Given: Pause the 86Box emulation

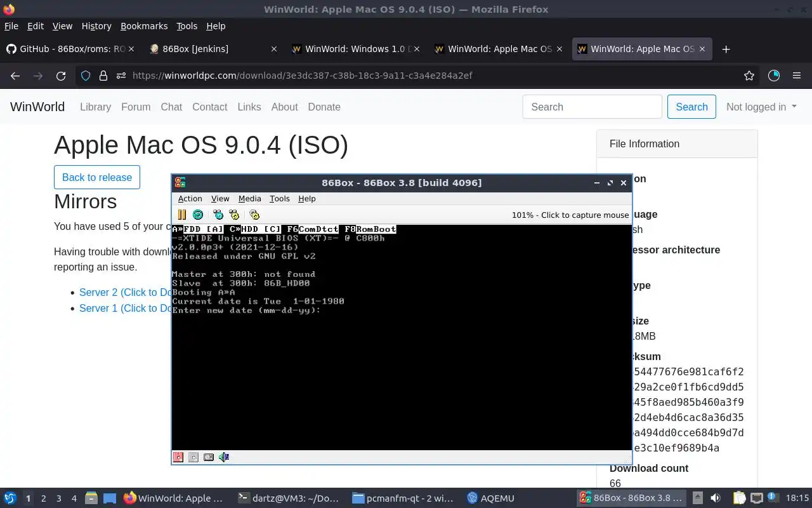Looking at the screenshot, I should 182,215.
